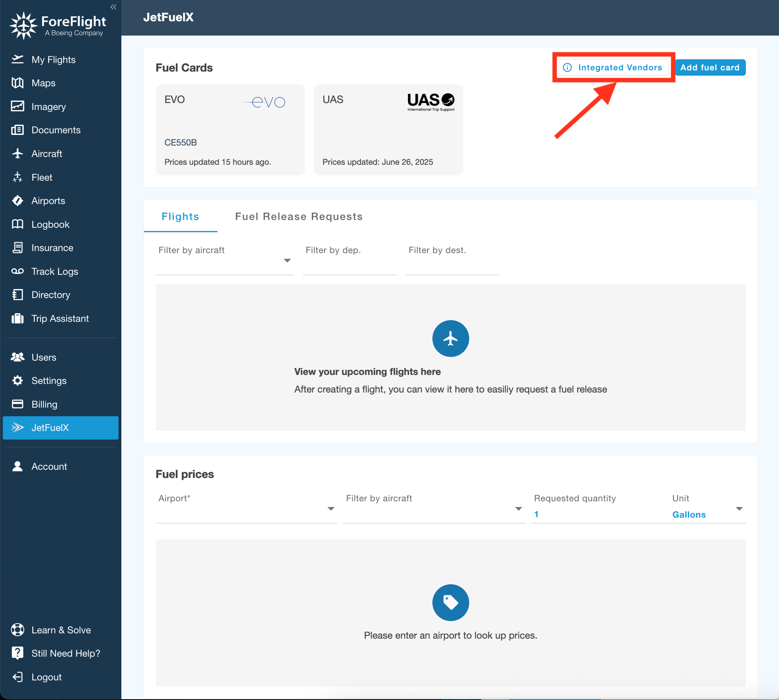
Task: Open the Fleet label in sidebar
Action: pyautogui.click(x=42, y=177)
